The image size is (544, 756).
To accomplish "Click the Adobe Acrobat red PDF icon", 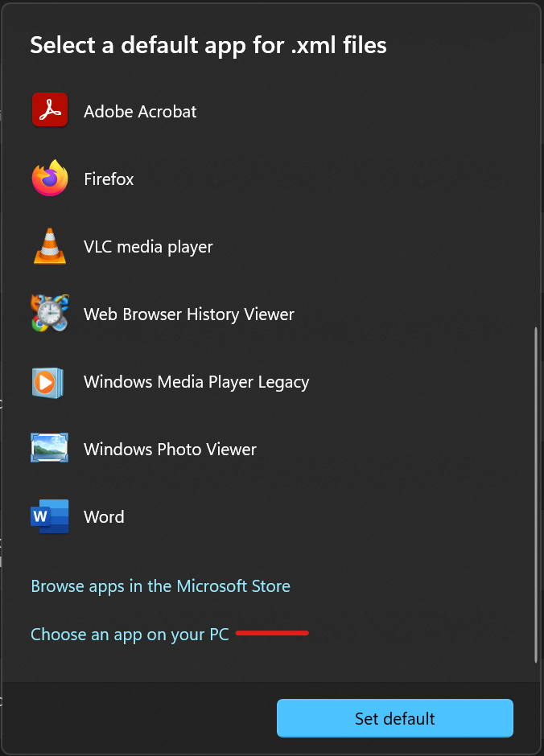I will coord(50,111).
